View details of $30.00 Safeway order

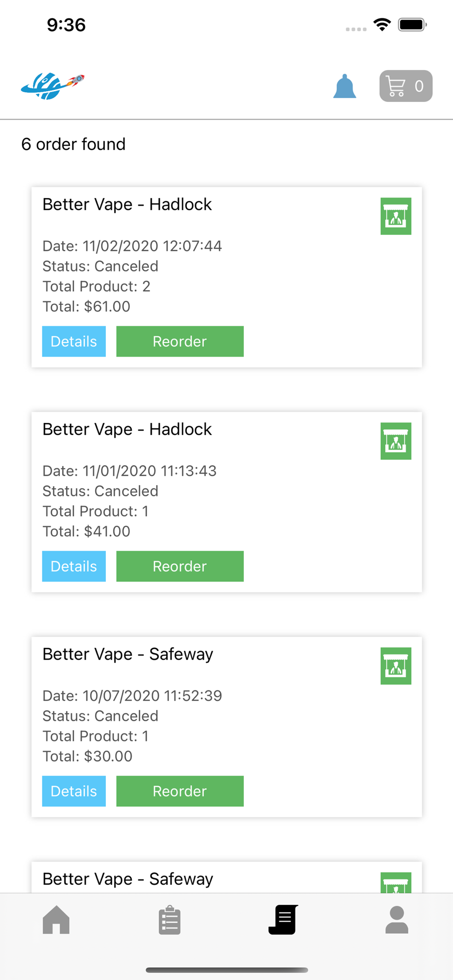(x=74, y=791)
